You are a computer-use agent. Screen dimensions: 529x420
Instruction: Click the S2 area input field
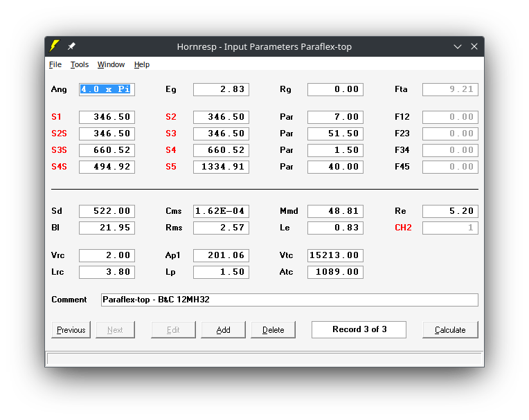coord(221,117)
